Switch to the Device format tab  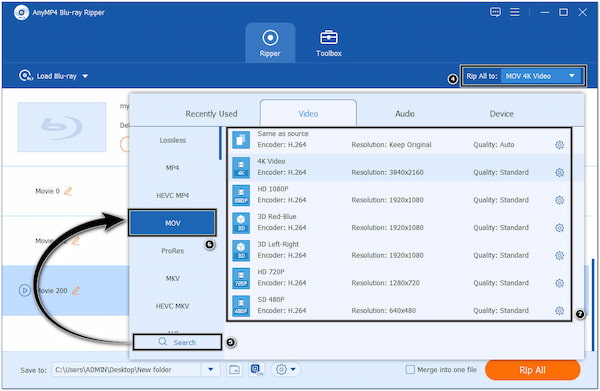point(501,114)
